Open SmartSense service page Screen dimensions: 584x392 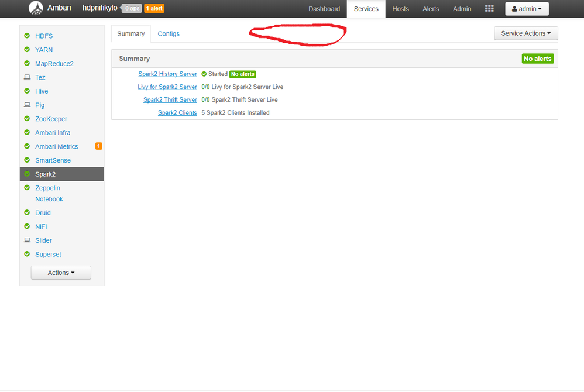[53, 160]
